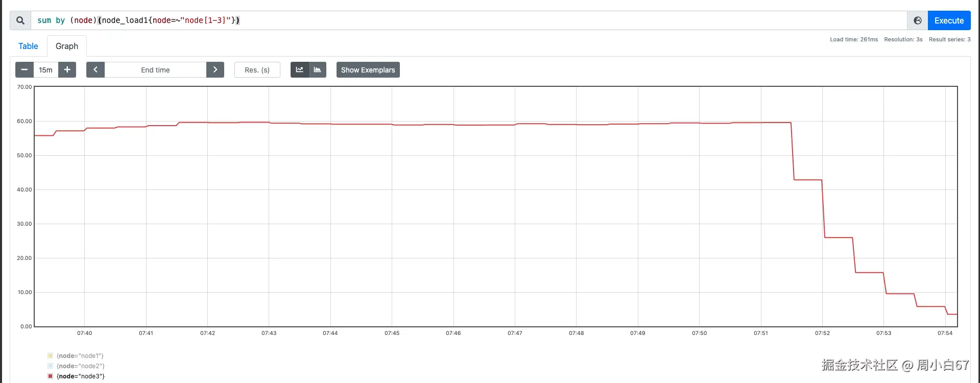Toggle node1 series in legend
The image size is (980, 383).
[x=80, y=356]
